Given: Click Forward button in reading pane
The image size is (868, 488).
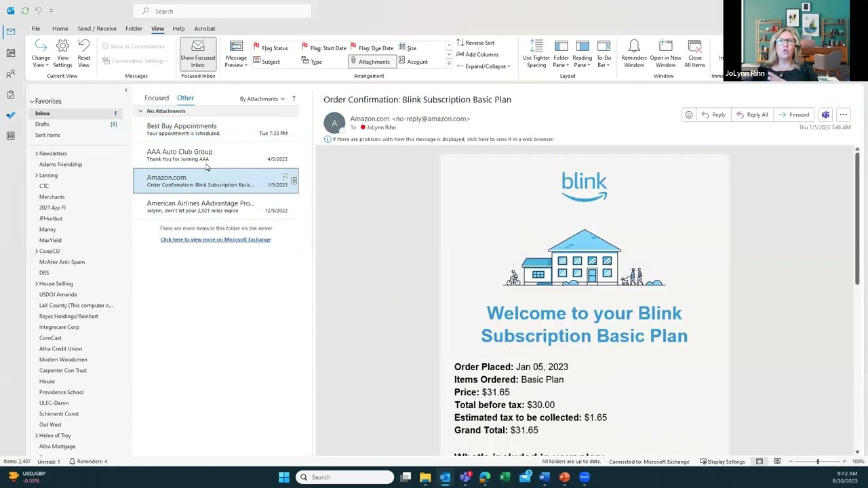Looking at the screenshot, I should pos(794,115).
